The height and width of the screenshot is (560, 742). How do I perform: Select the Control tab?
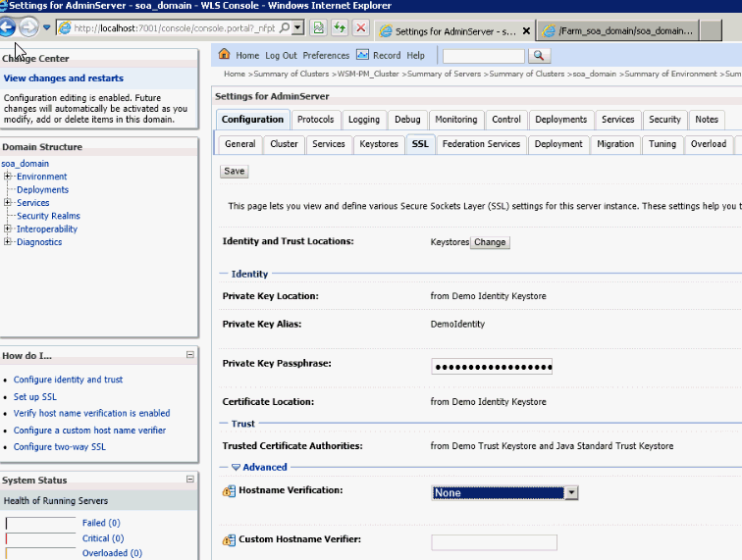click(x=506, y=120)
